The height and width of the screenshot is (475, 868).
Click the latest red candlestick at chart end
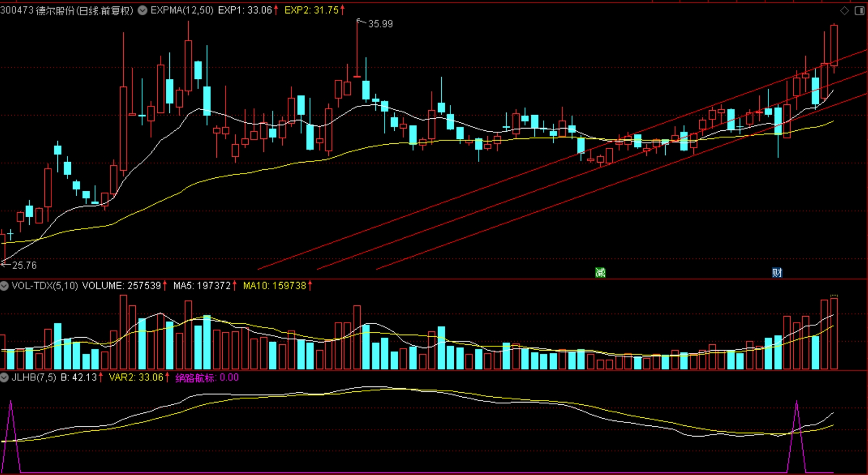834,45
